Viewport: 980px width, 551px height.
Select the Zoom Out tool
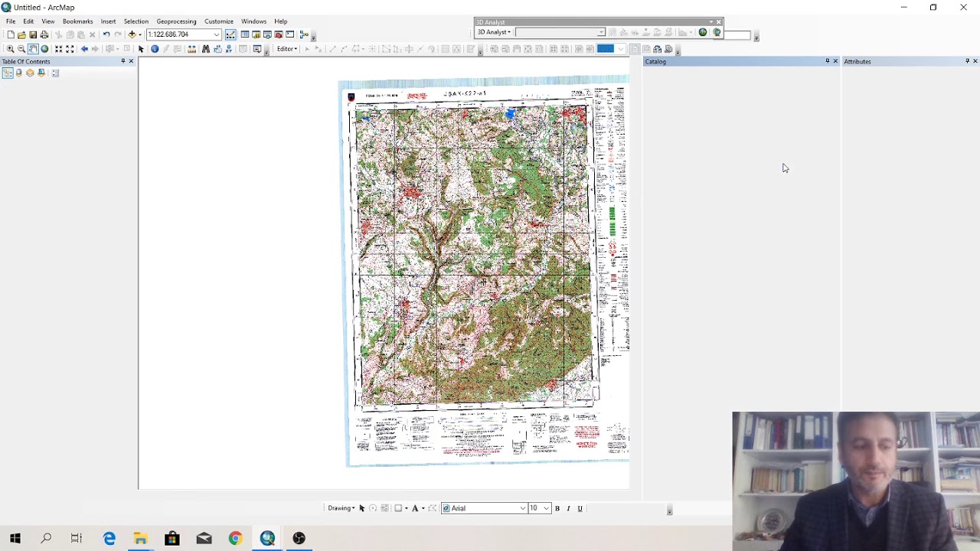pyautogui.click(x=21, y=49)
